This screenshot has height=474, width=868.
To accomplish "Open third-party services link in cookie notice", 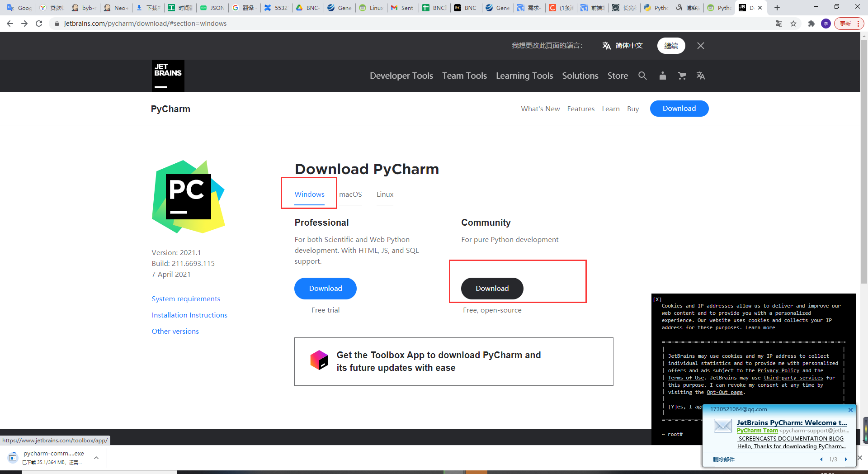I will (x=793, y=378).
